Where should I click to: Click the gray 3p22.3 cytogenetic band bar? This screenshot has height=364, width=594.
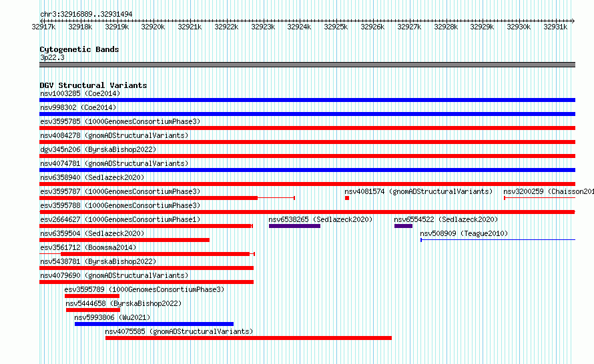pyautogui.click(x=307, y=65)
